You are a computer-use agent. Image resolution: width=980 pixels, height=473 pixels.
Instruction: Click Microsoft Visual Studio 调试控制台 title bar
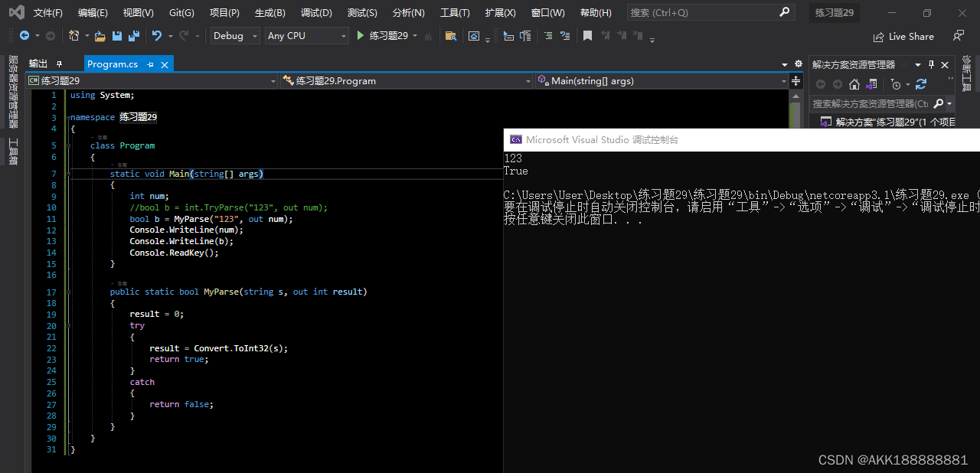pyautogui.click(x=741, y=139)
